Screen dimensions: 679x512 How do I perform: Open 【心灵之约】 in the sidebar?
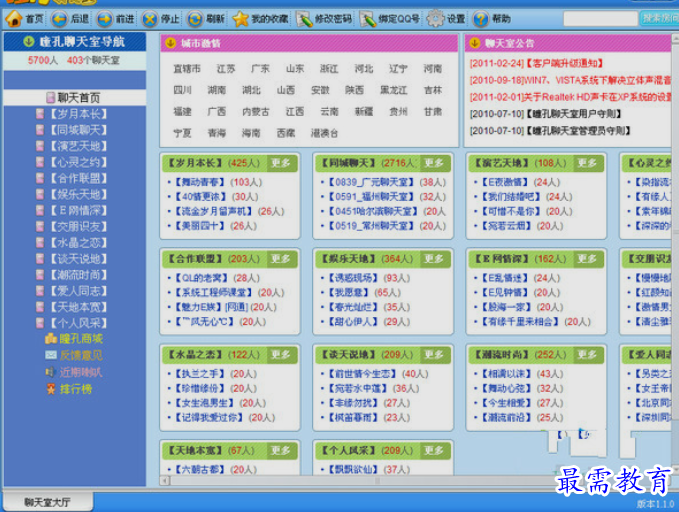[77, 162]
